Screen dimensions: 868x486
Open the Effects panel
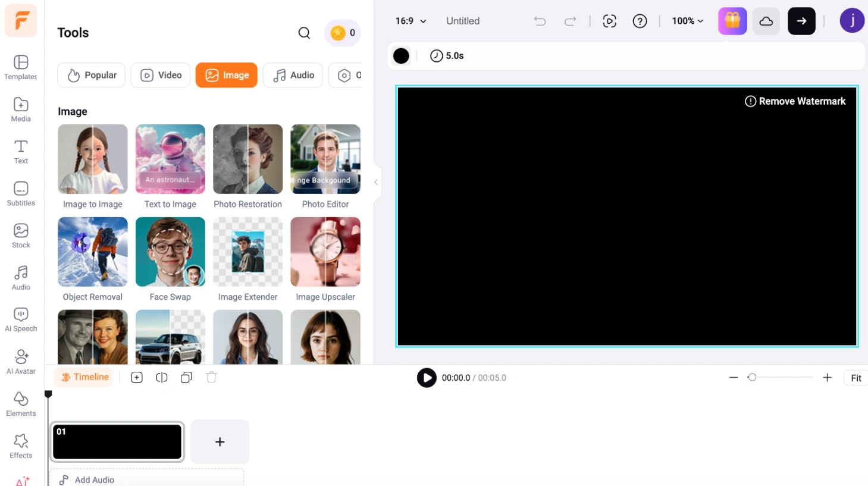(21, 446)
